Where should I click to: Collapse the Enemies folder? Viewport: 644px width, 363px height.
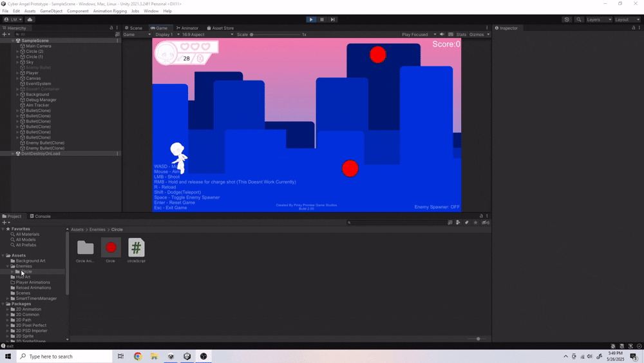click(8, 266)
